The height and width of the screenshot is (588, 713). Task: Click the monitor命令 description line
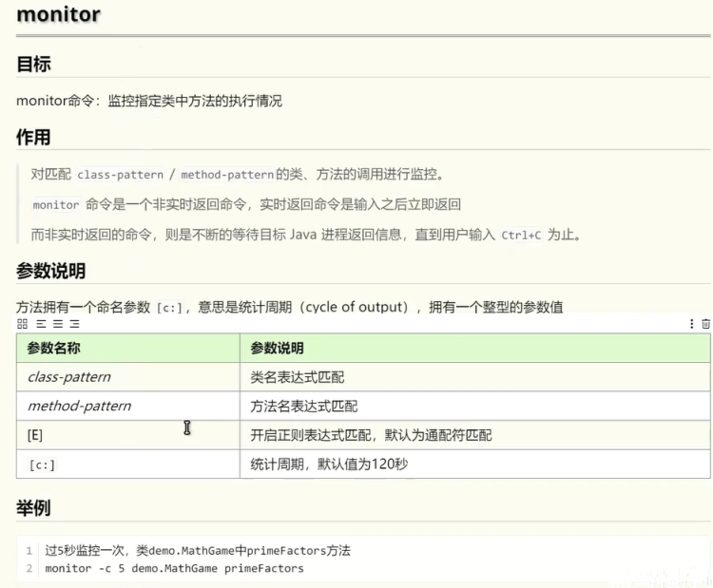(x=149, y=101)
